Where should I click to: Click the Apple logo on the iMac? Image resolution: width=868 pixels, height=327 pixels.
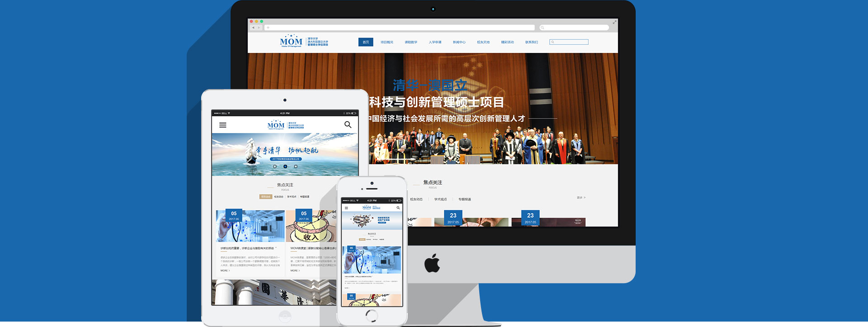coord(432,263)
